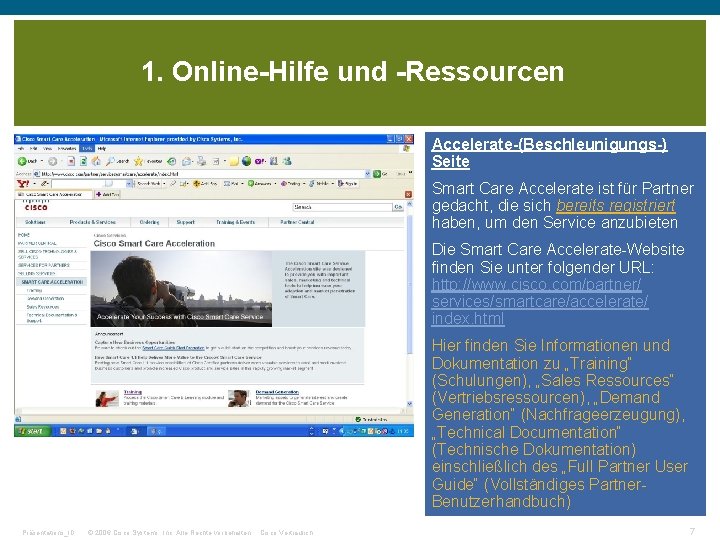Screen dimensions: 720x540
Task: Click Technical Documentation & Support sidebar item
Action: click(x=51, y=318)
